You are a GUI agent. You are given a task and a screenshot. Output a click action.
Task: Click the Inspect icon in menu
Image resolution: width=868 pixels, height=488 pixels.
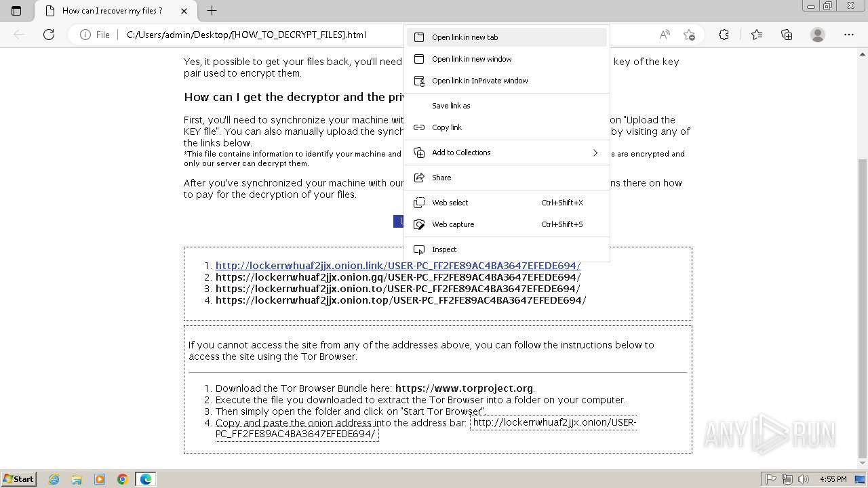419,249
